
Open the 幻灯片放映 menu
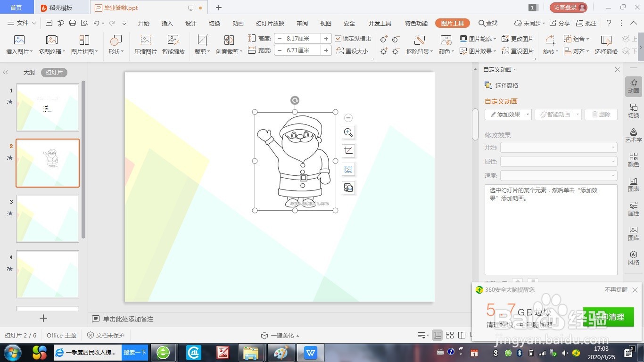[269, 23]
